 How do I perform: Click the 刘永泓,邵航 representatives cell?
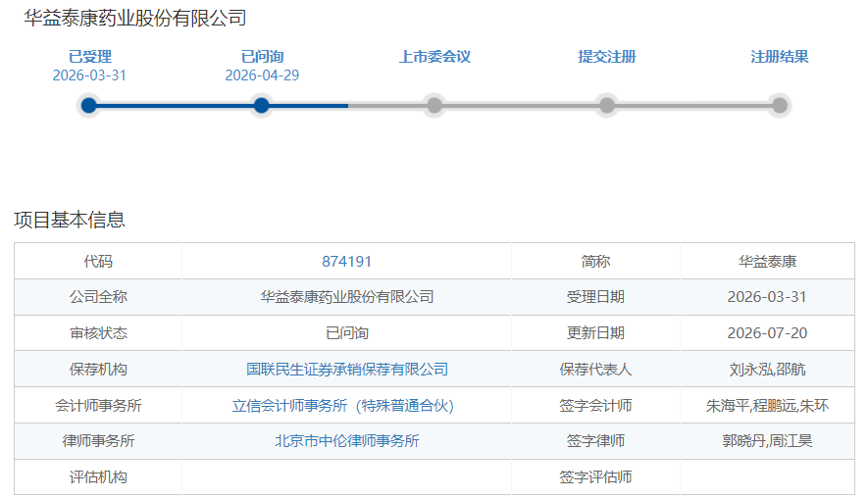click(x=767, y=369)
